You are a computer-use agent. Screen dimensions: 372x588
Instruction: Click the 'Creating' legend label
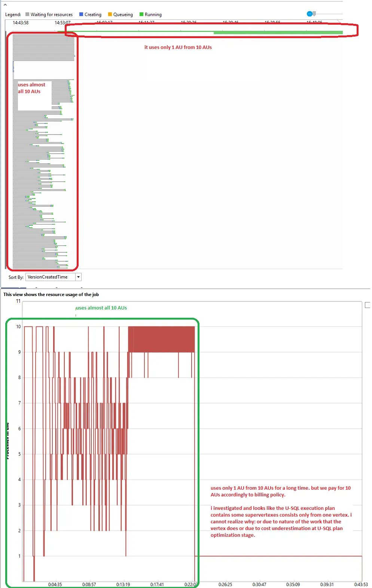coord(93,15)
